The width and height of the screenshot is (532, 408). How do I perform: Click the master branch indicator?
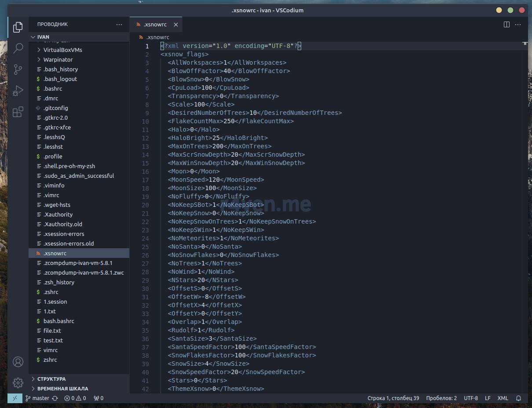pyautogui.click(x=40, y=398)
